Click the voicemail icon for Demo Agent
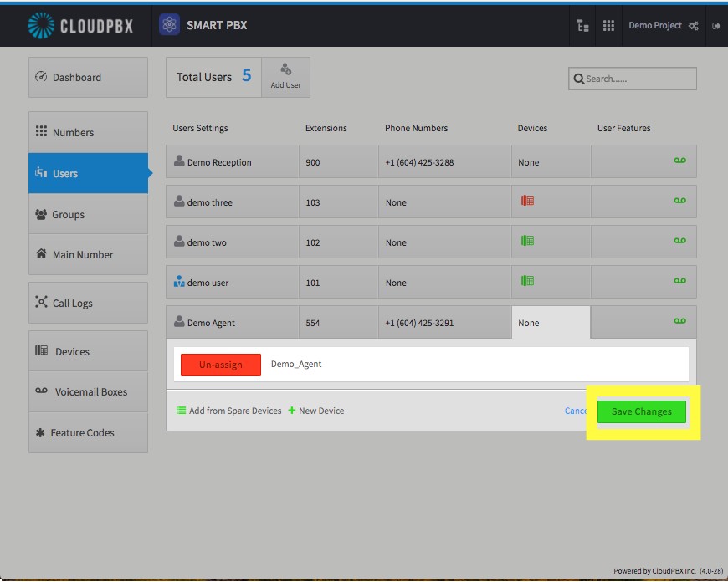Screen dimensions: 728x582 tap(679, 321)
